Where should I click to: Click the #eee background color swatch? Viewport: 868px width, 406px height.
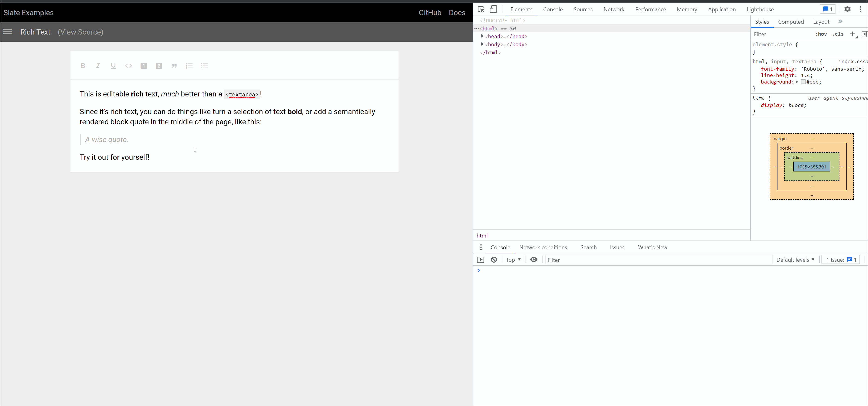(x=803, y=82)
